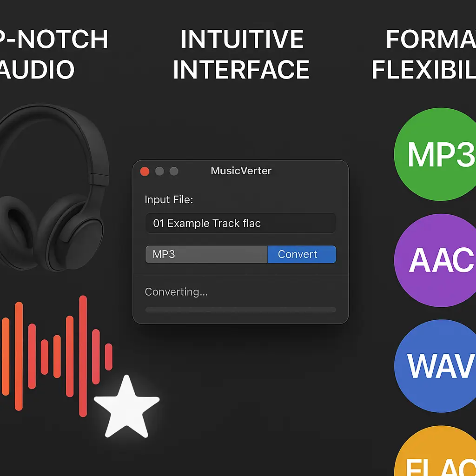Click the red audio waveform icon

point(57,356)
